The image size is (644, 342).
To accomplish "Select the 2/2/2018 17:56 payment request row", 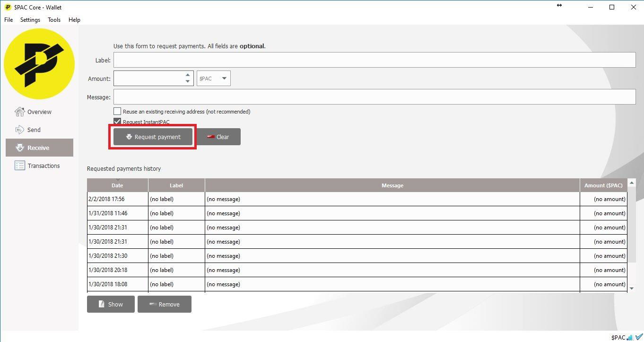I will pos(357,199).
